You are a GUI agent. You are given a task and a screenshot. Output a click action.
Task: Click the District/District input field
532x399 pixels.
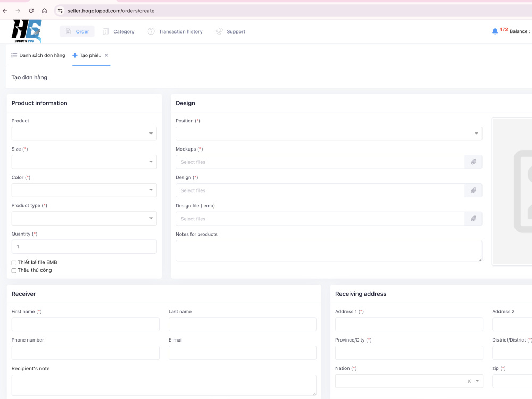512,353
